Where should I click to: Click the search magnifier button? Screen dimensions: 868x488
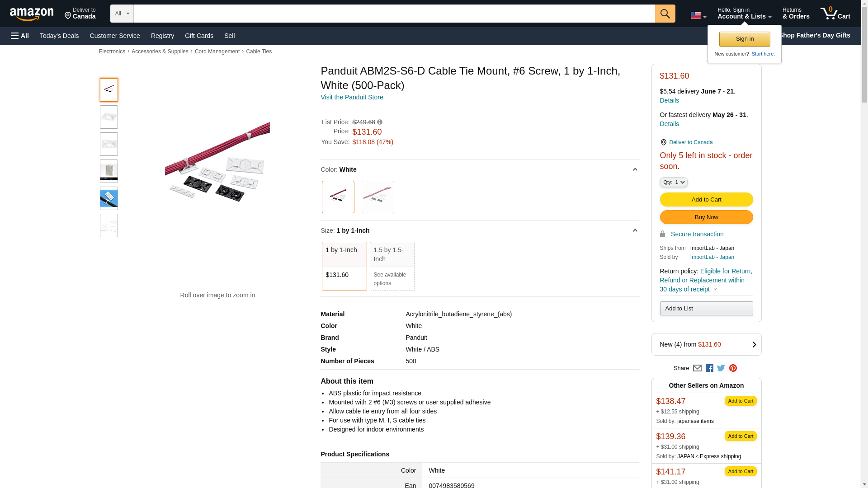665,14
